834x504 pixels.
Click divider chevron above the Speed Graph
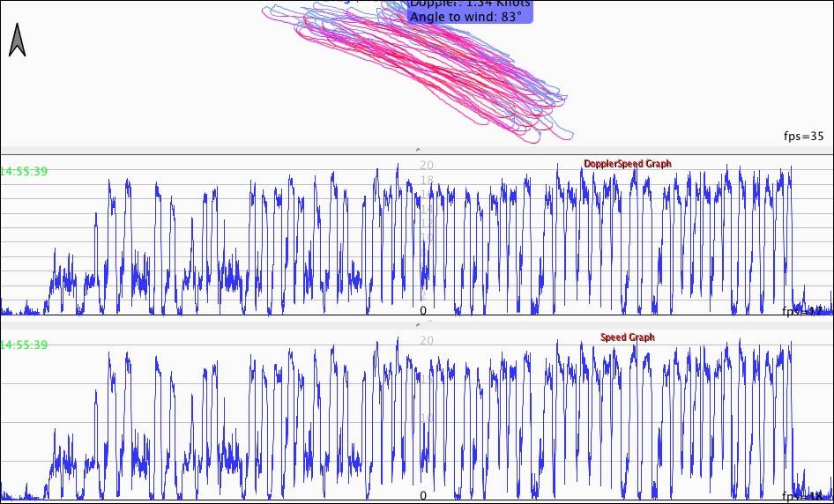coord(417,324)
